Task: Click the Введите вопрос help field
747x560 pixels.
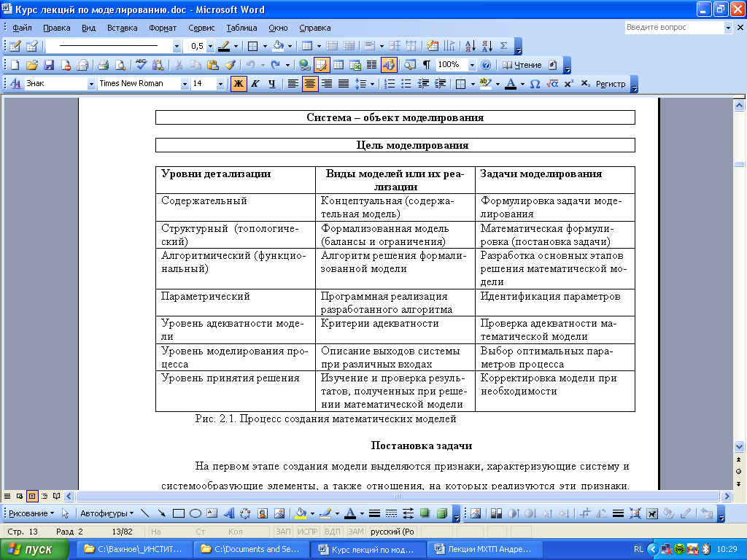Action: coord(675,27)
